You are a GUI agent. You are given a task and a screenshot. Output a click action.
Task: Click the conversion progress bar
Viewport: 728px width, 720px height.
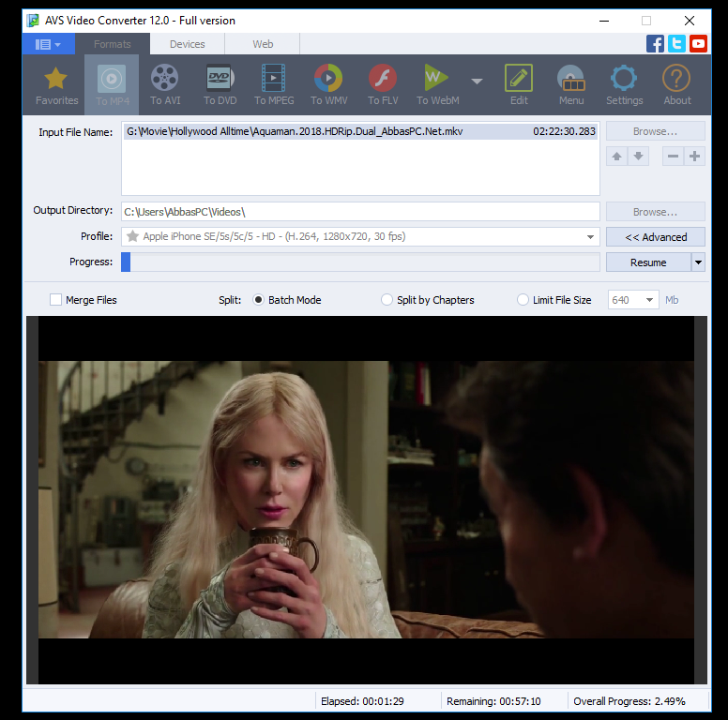[360, 262]
